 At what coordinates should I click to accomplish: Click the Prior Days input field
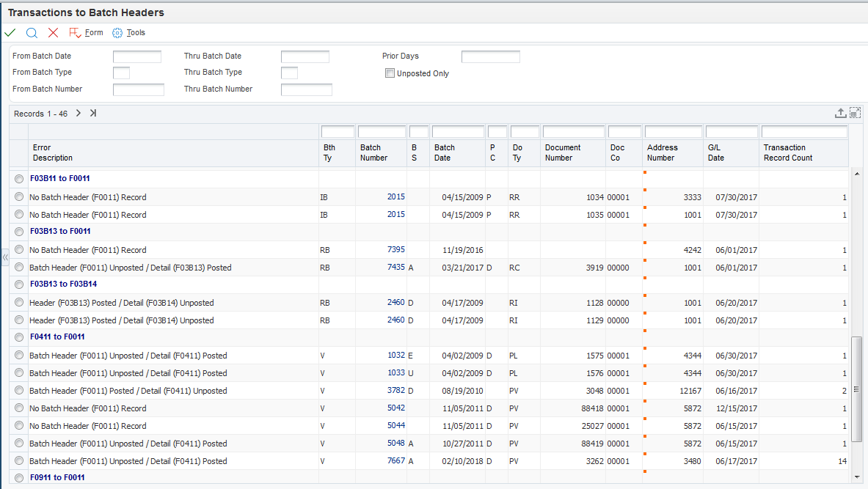pos(490,56)
